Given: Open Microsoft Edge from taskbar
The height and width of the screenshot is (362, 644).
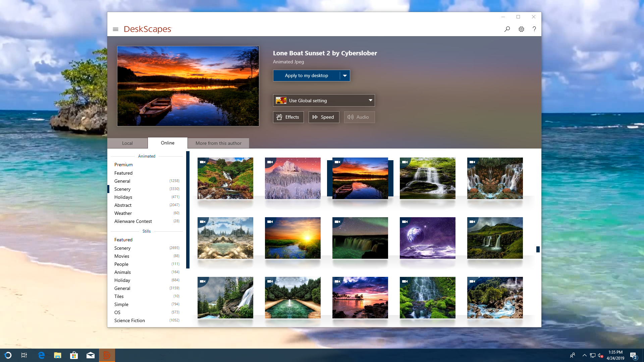Looking at the screenshot, I should click(x=41, y=355).
